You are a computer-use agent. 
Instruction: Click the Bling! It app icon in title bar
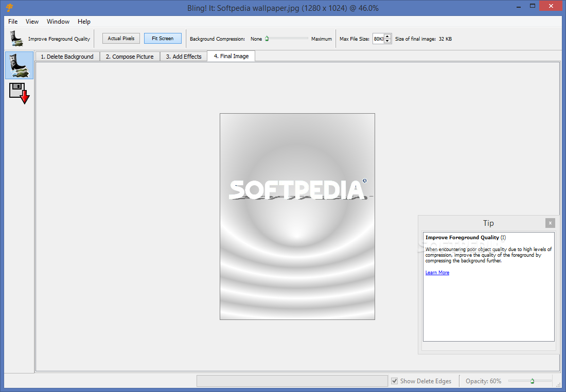pos(9,8)
